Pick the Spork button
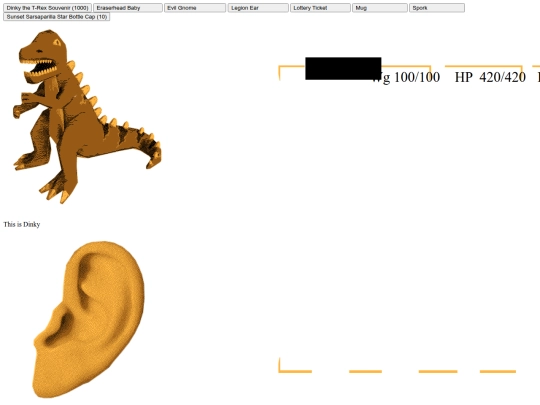The image size is (540, 405). [x=437, y=8]
